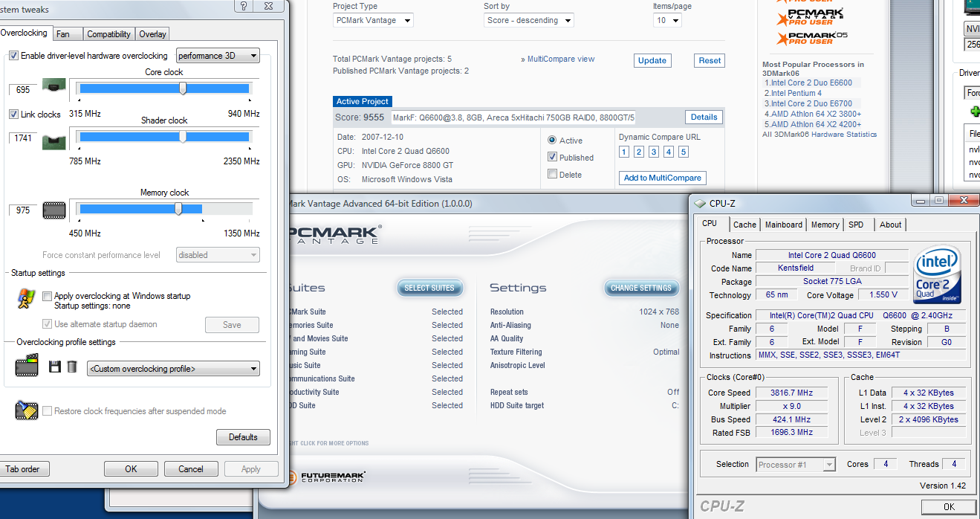Viewport: 980px width, 519px height.
Task: Click the restore clock frequencies icon
Action: (27, 410)
